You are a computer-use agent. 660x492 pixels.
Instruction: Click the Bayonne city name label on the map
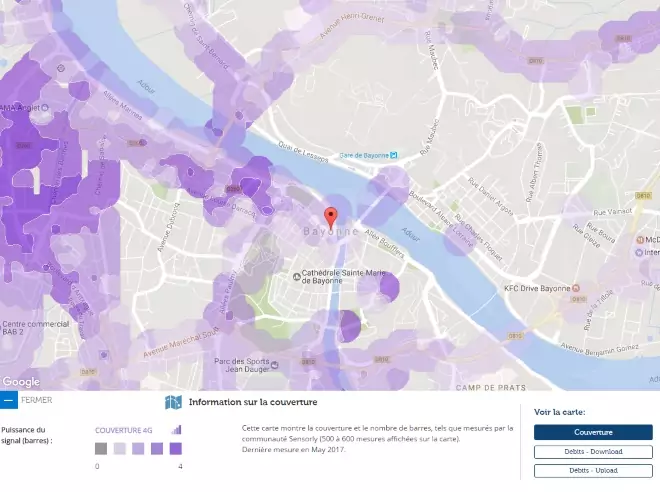tap(330, 232)
